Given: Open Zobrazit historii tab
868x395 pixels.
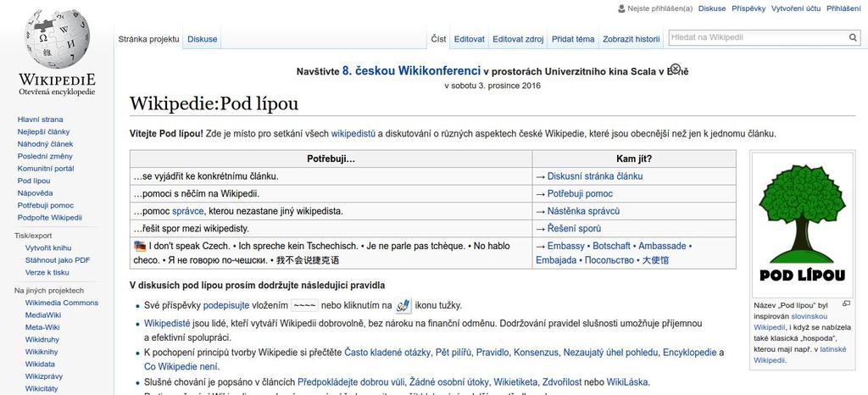Looking at the screenshot, I should (x=631, y=39).
